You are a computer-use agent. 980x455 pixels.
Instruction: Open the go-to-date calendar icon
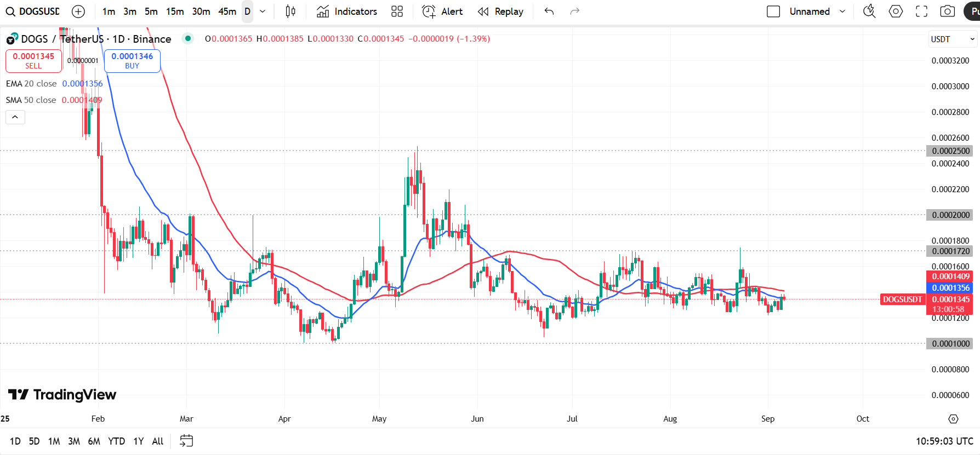pyautogui.click(x=186, y=441)
